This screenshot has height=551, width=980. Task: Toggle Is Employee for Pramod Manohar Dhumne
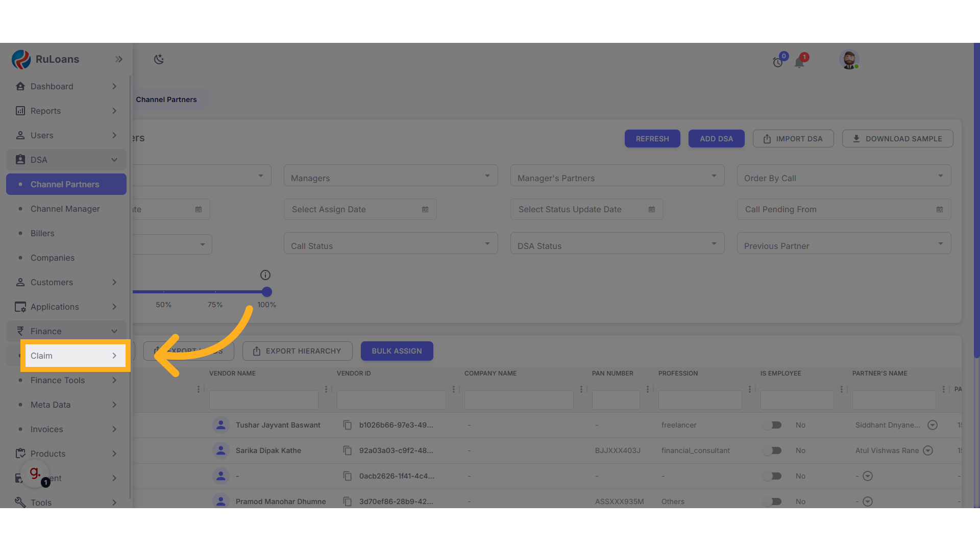[773, 502]
